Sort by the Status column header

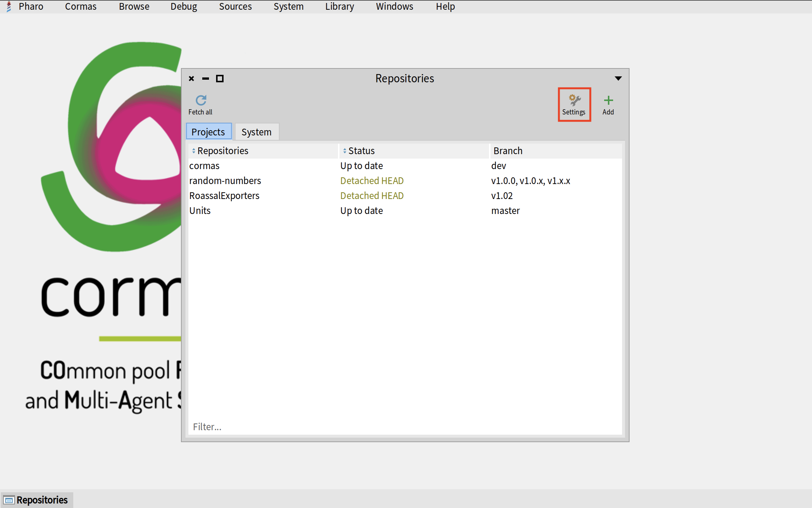point(361,151)
